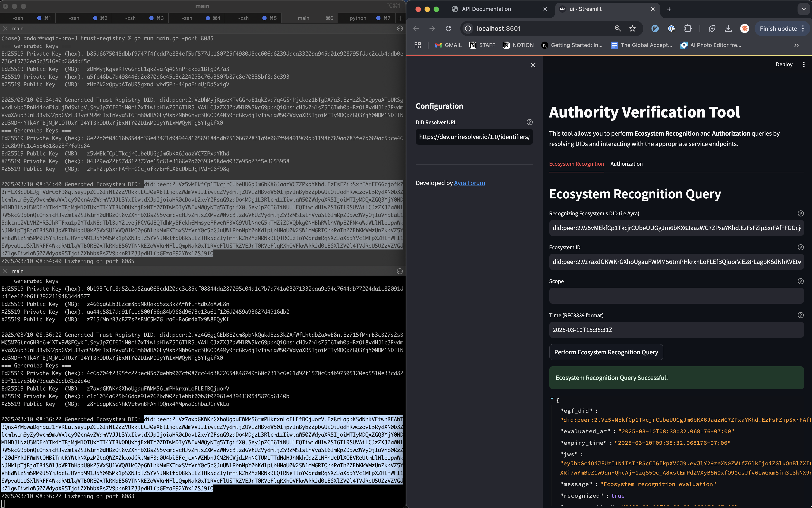The image size is (812, 508).
Task: Open the Streamlit three-dot main menu
Action: click(804, 64)
